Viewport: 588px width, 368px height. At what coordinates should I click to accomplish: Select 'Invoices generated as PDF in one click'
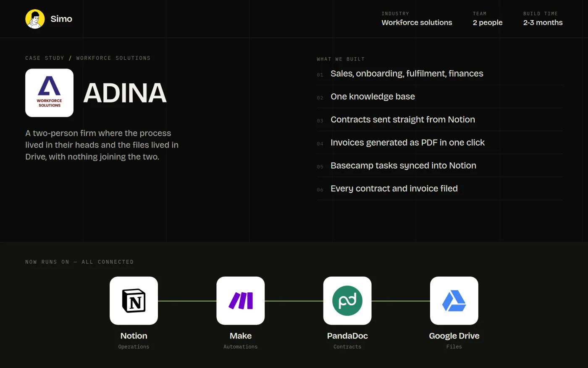click(440, 143)
